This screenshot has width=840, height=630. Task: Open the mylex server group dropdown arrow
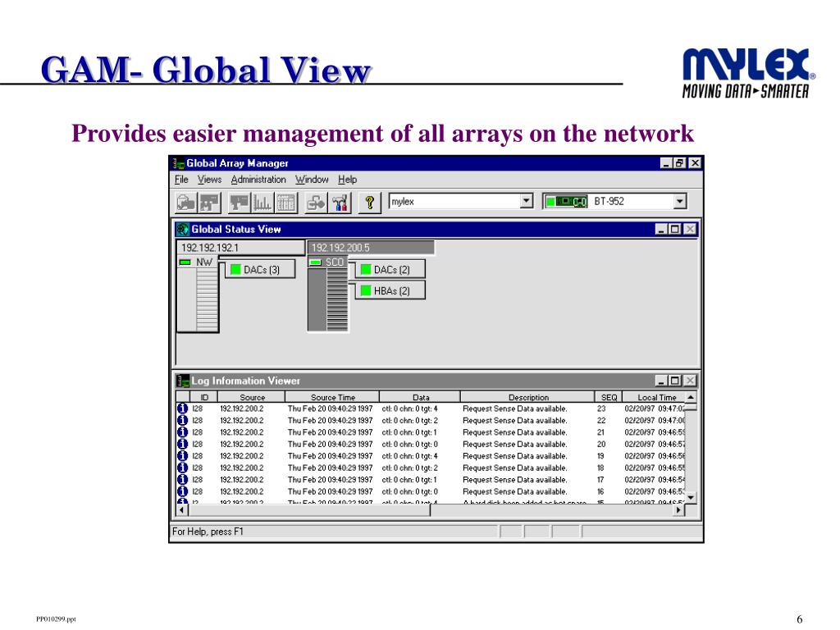coord(527,202)
